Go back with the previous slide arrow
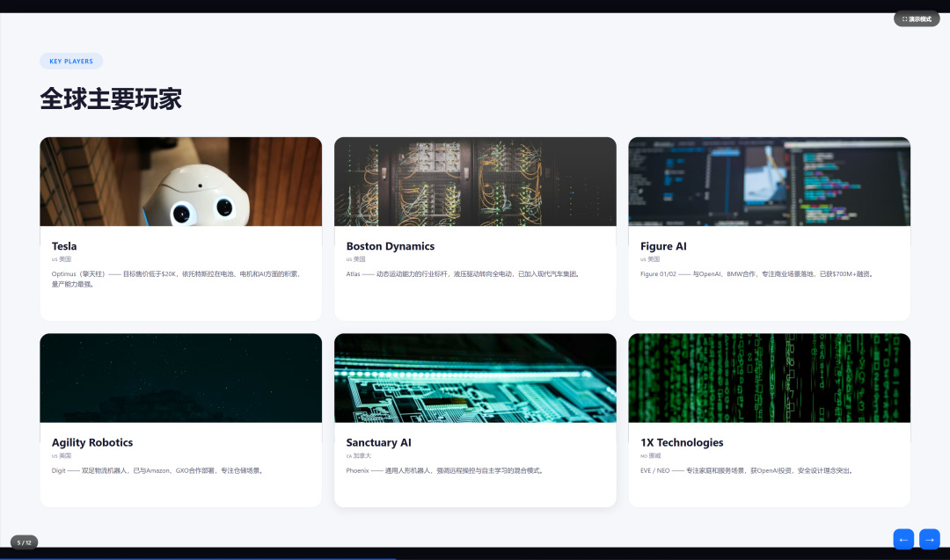This screenshot has width=950, height=560. pyautogui.click(x=903, y=539)
